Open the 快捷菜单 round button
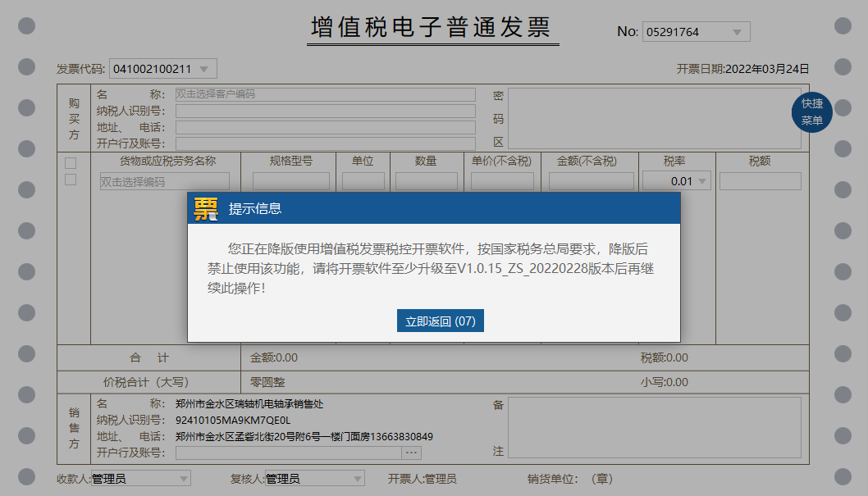This screenshot has width=868, height=496. 811,112
